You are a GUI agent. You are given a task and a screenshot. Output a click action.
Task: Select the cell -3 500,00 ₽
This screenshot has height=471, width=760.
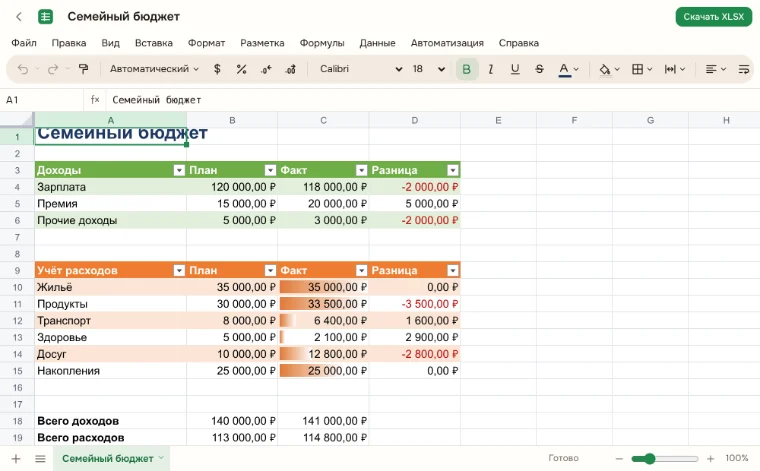415,304
